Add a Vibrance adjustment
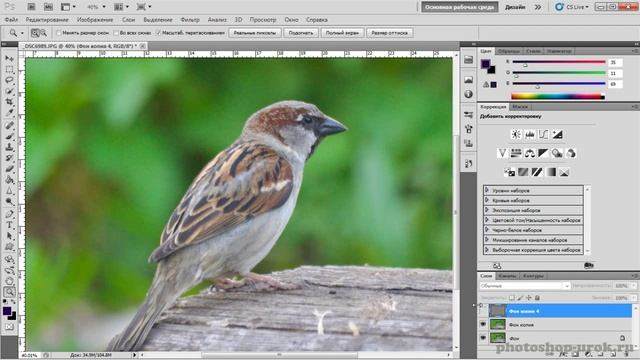The image size is (640, 360). 502,153
